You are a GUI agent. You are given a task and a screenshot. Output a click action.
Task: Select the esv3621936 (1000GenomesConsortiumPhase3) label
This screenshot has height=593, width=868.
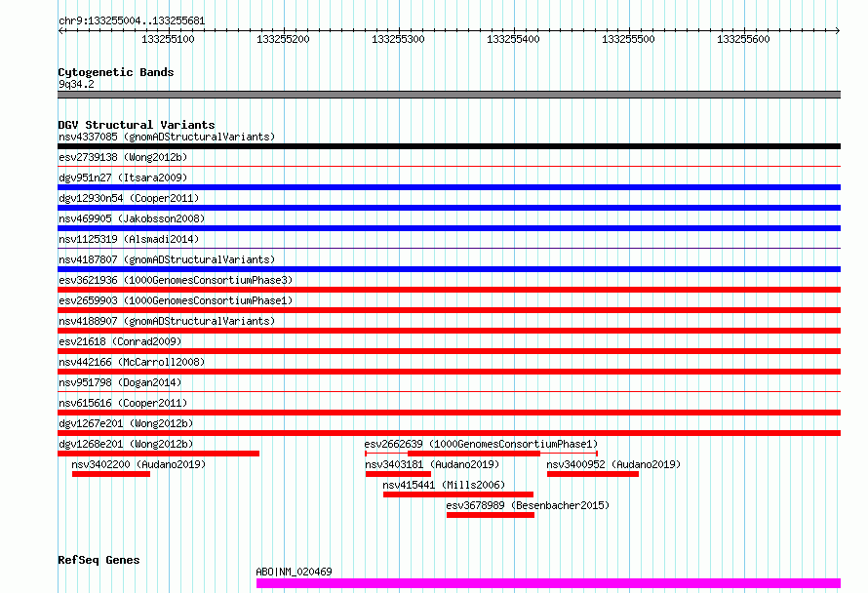coord(176,280)
